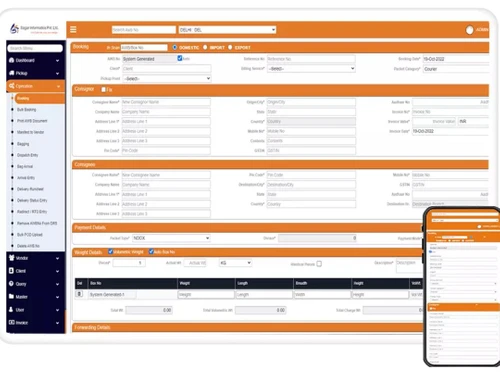Click the Booking Date field
500x375 pixels.
point(456,59)
